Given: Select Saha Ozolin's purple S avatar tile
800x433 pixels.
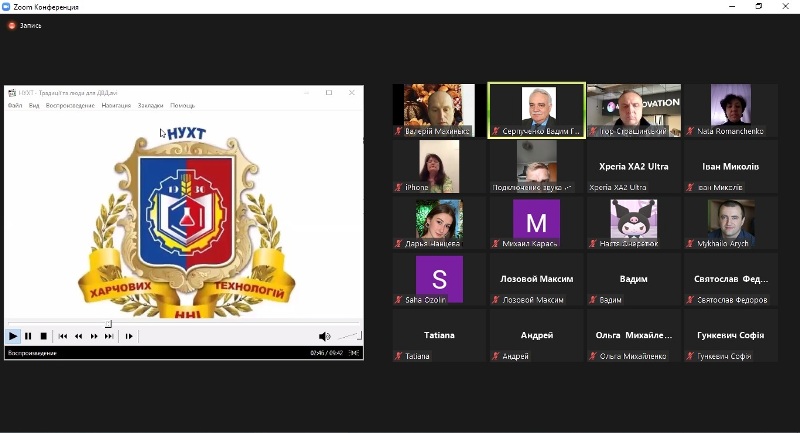Looking at the screenshot, I should tap(439, 279).
